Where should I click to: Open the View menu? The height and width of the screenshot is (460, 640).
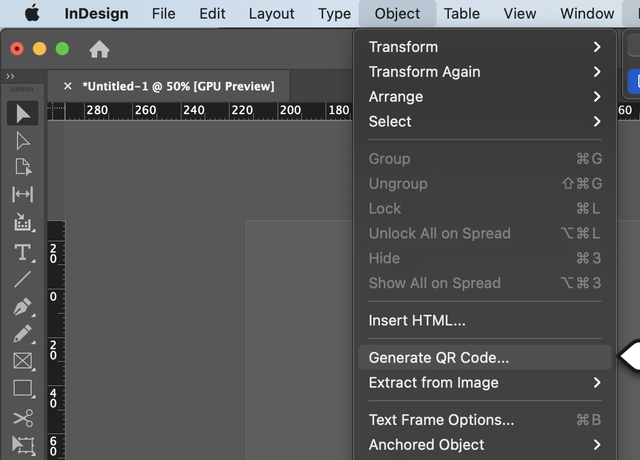(x=520, y=13)
